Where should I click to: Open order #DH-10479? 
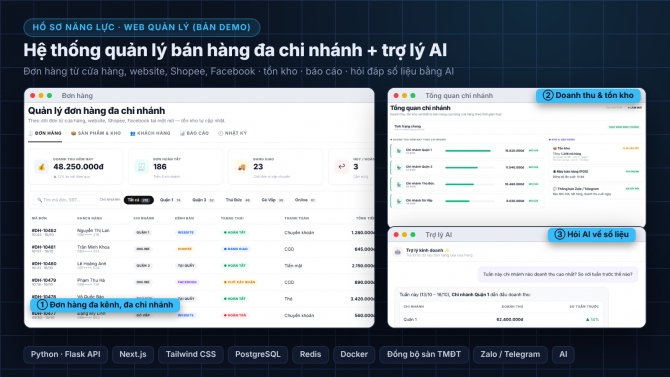pos(44,280)
